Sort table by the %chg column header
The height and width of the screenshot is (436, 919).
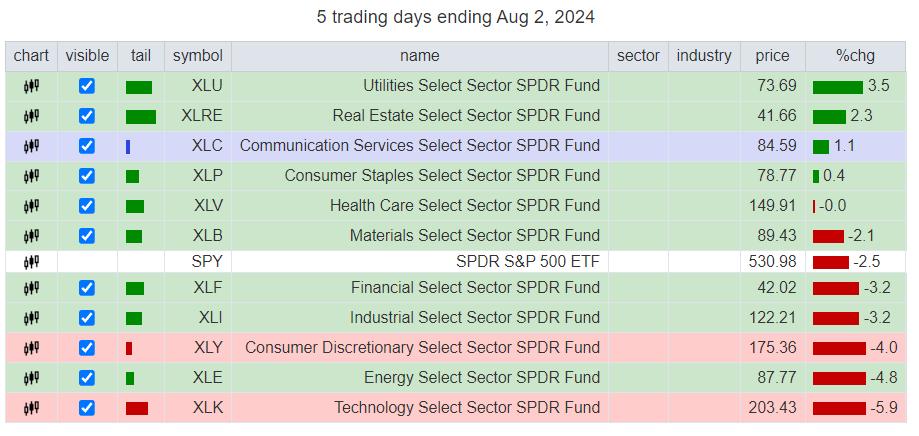pos(855,56)
